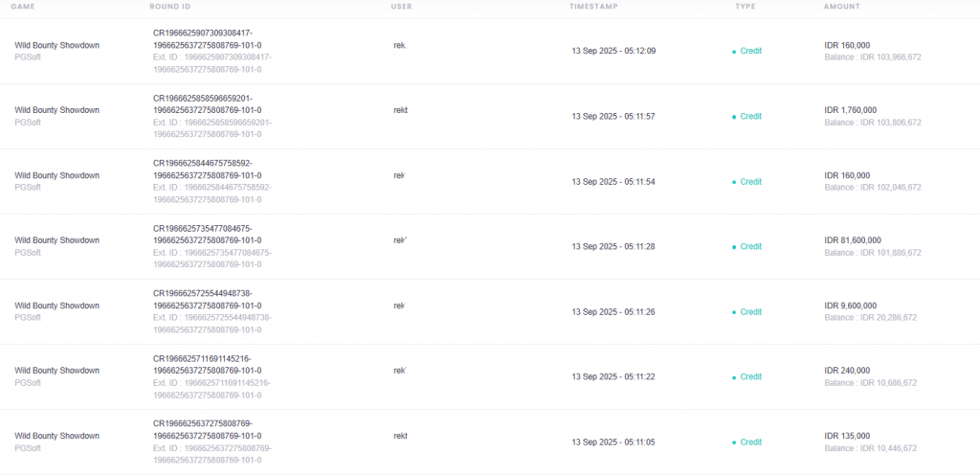
Task: Click the TYPE column header
Action: coord(745,7)
